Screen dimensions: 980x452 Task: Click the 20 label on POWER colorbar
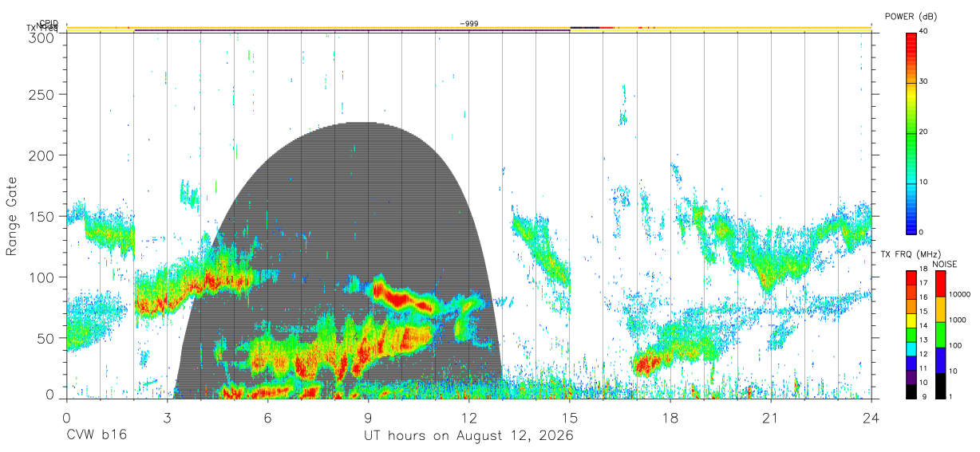[925, 132]
